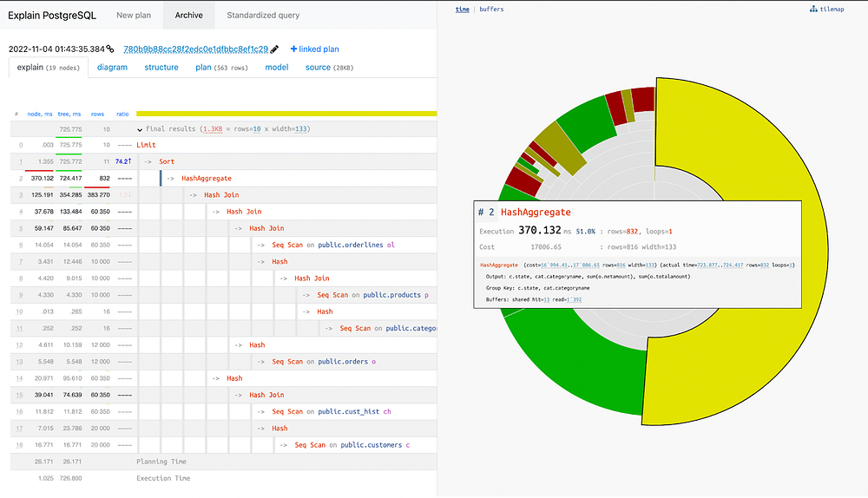Select Seq Scan on public.cust_hist ch
Viewport: 868px width, 498px height.
(332, 411)
